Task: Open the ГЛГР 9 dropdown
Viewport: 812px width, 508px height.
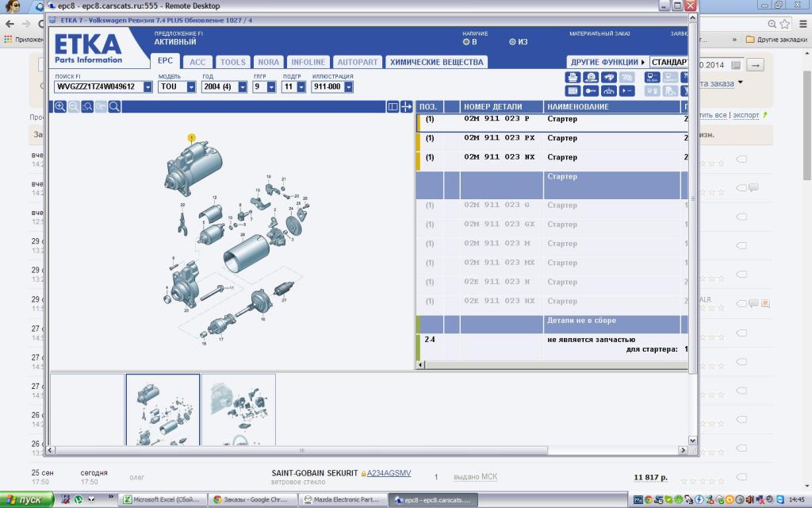Action: coord(271,87)
